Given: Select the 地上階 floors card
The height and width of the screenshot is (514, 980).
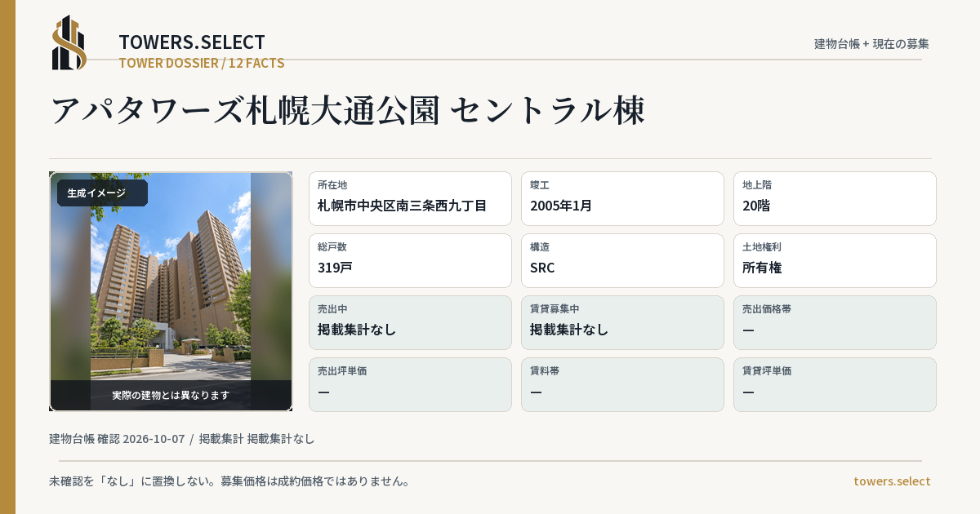Looking at the screenshot, I should click(x=835, y=198).
